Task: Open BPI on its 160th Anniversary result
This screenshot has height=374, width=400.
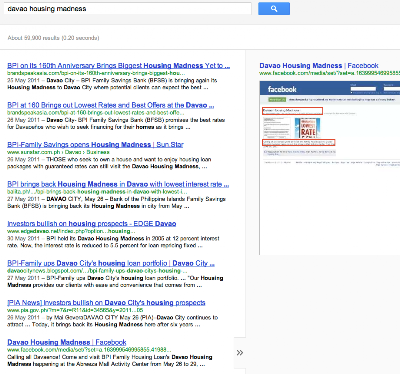Action: tap(119, 66)
